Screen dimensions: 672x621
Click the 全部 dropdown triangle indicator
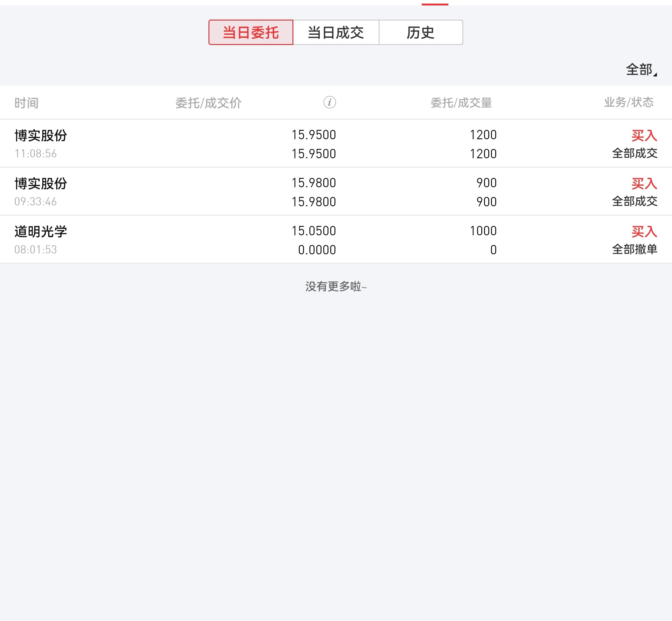click(x=655, y=74)
